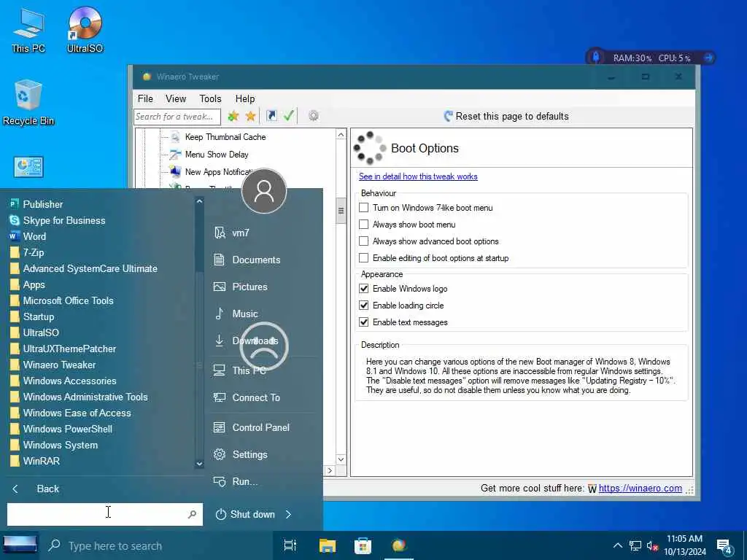Check Always show advanced boot options
Viewport: 747px width, 560px height.
pos(364,241)
